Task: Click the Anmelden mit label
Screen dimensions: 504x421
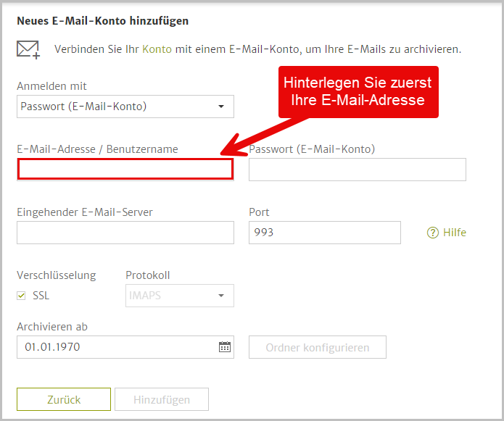Action: 51,86
